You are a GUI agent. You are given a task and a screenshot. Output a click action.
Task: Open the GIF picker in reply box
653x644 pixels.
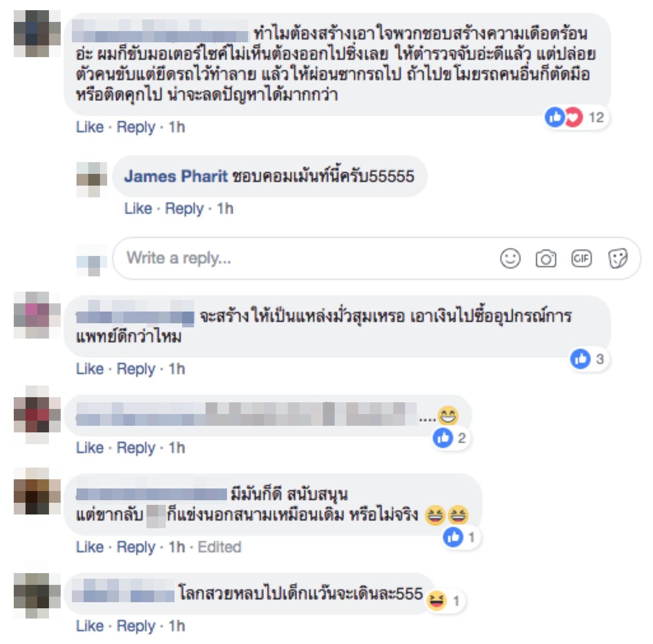click(581, 258)
